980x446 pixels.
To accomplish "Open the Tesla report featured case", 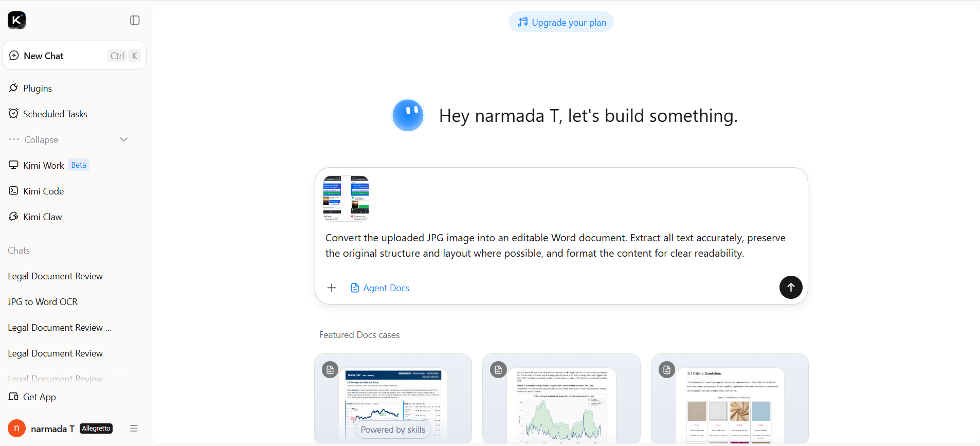I will tap(393, 399).
